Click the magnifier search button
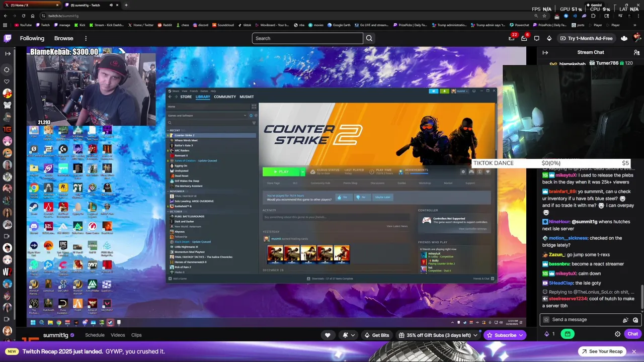The height and width of the screenshot is (362, 644). point(369,38)
